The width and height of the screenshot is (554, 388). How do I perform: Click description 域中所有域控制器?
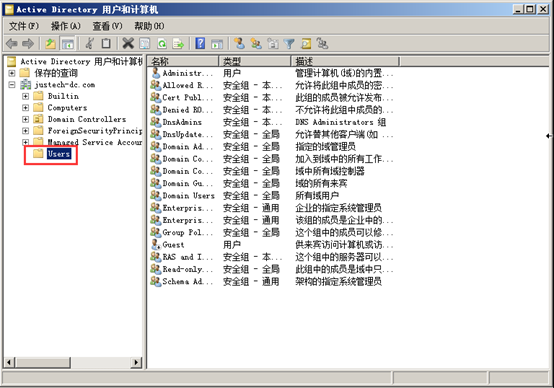coord(330,171)
